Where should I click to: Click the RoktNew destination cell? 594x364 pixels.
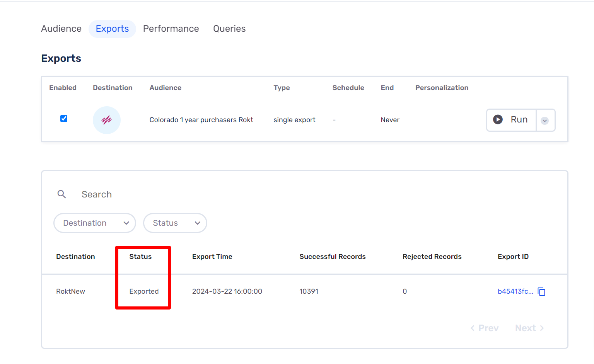coord(70,291)
